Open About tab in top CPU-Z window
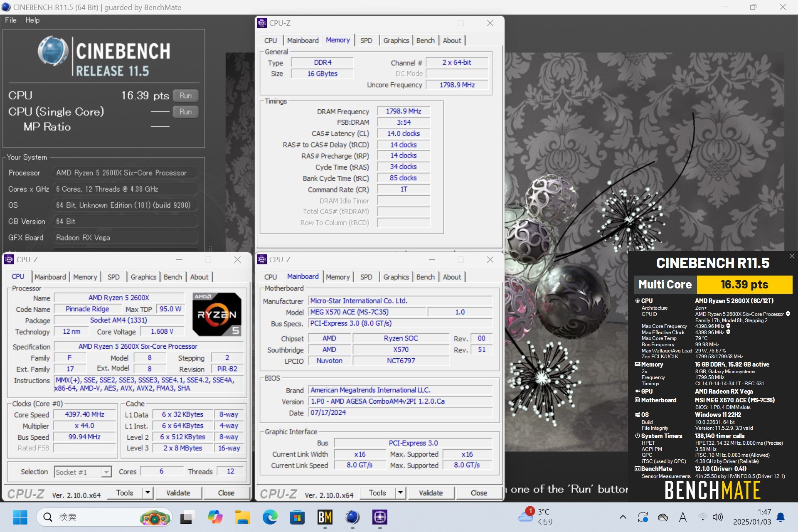798x532 pixels. coord(452,40)
